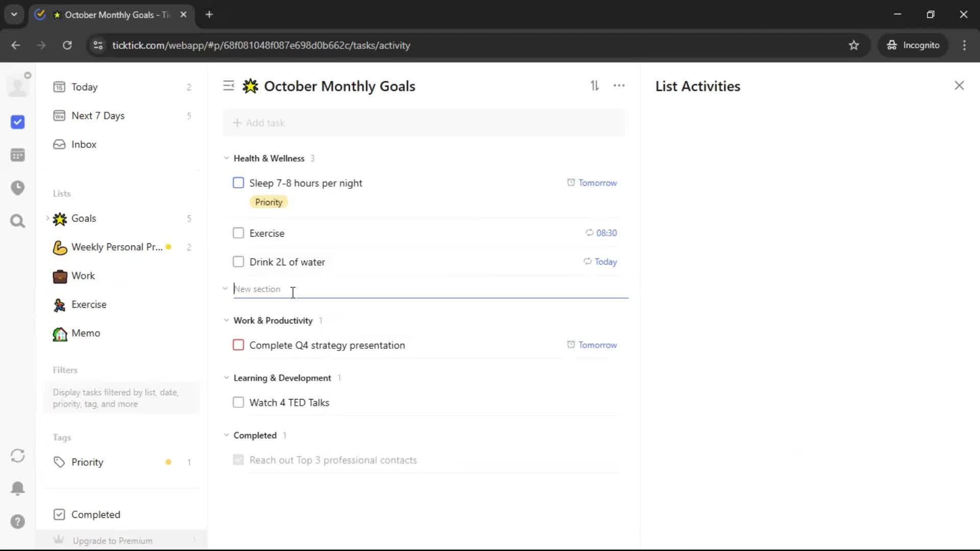Click the yellow Priority tag on Sleep task

click(x=268, y=202)
